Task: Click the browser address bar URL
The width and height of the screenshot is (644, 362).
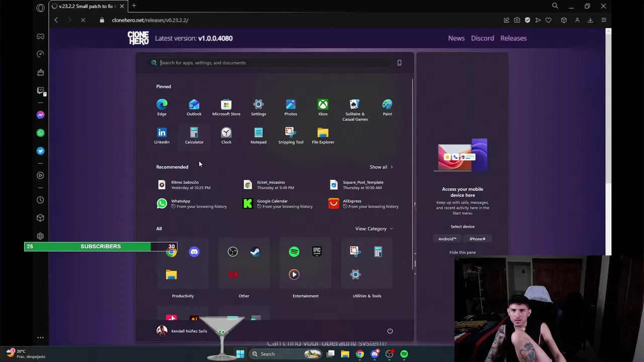Action: tap(150, 20)
